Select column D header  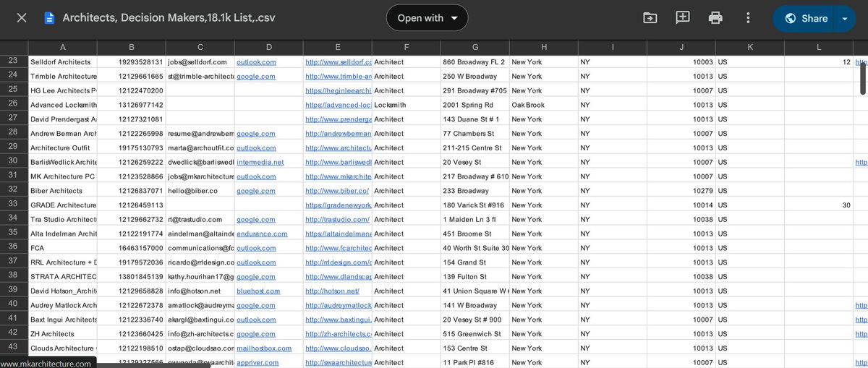(268, 47)
